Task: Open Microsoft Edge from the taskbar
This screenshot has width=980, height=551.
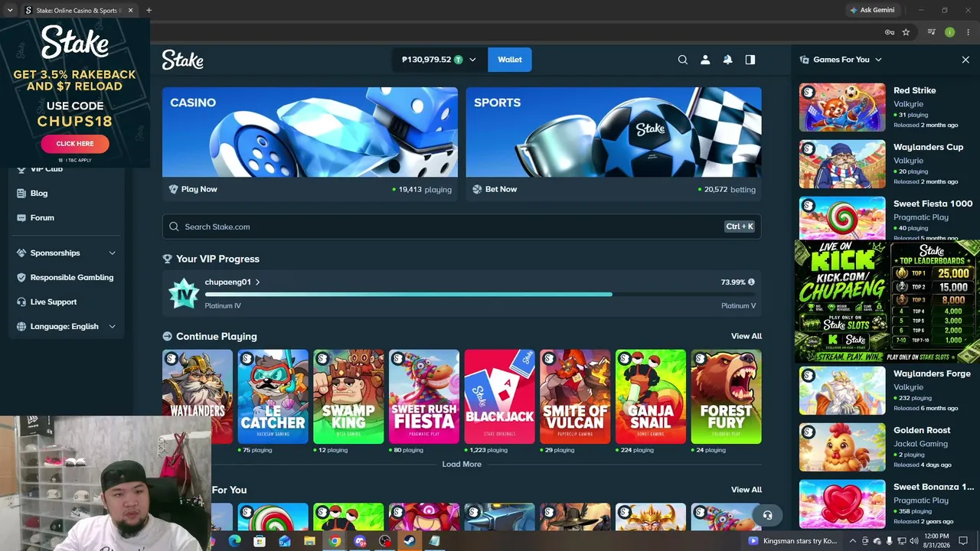Action: point(234,541)
